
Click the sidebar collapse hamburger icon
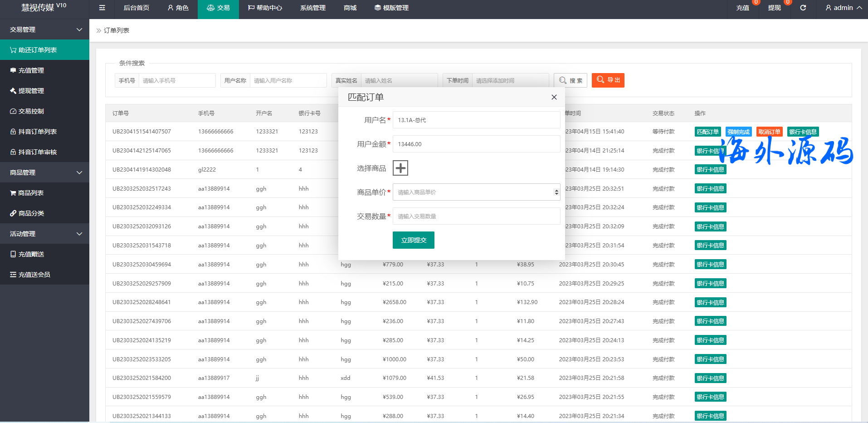pos(102,8)
